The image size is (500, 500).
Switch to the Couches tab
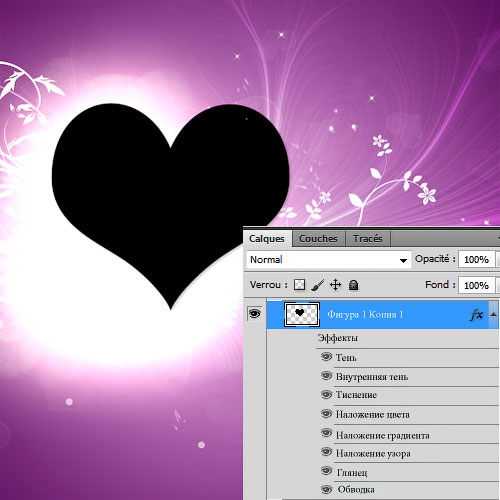point(318,239)
